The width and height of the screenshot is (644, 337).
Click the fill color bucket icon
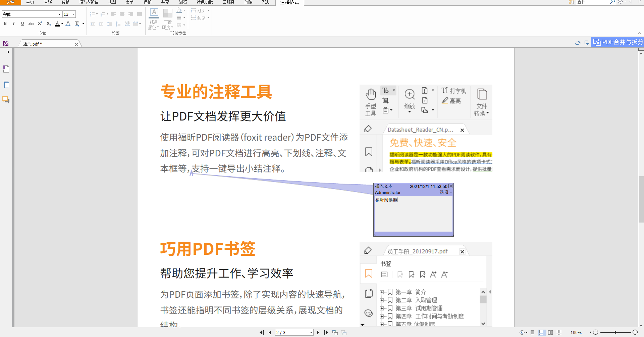point(179,10)
